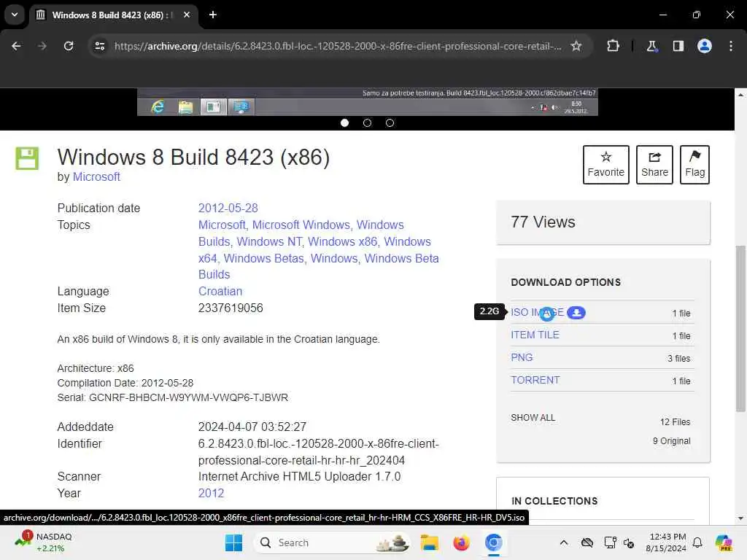Open File Explorer from the taskbar

pyautogui.click(x=429, y=542)
